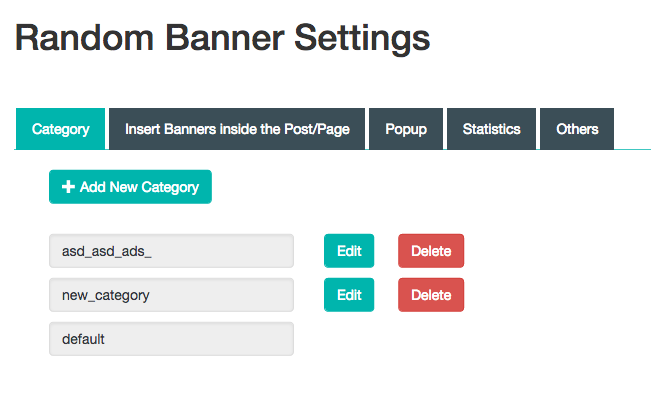The height and width of the screenshot is (408, 651).
Task: Delete the asd_asd_ads_ category
Action: tap(431, 251)
